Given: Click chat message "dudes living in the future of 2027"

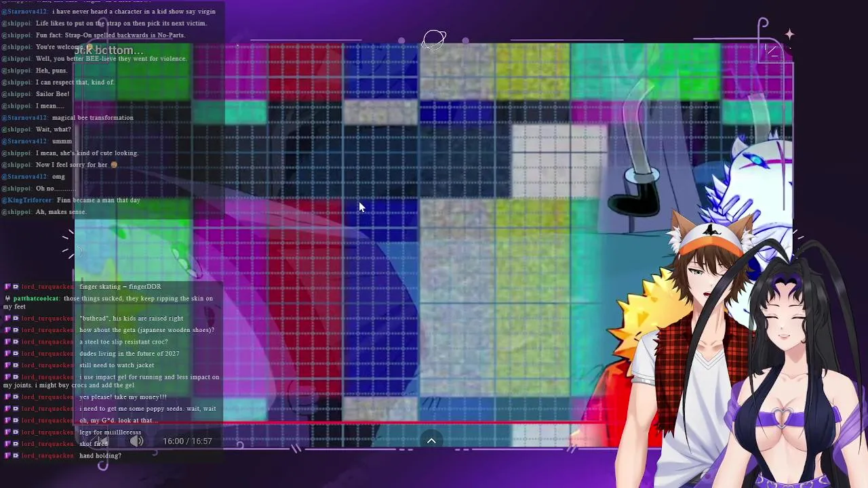Looking at the screenshot, I should [x=130, y=353].
